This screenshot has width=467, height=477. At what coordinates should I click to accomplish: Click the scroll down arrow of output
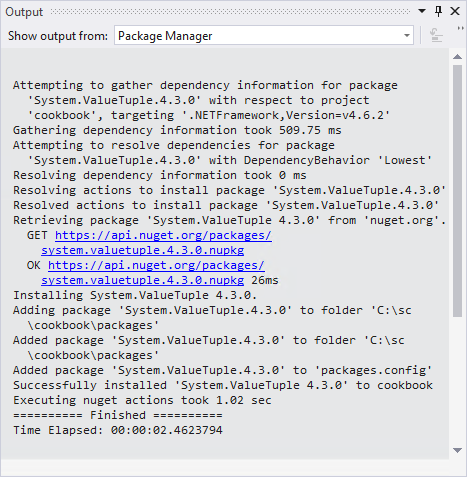(x=457, y=450)
